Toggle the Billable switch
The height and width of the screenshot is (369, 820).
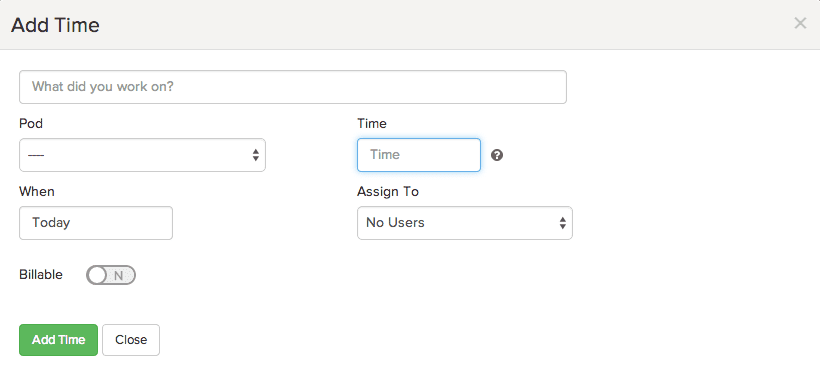(x=111, y=275)
